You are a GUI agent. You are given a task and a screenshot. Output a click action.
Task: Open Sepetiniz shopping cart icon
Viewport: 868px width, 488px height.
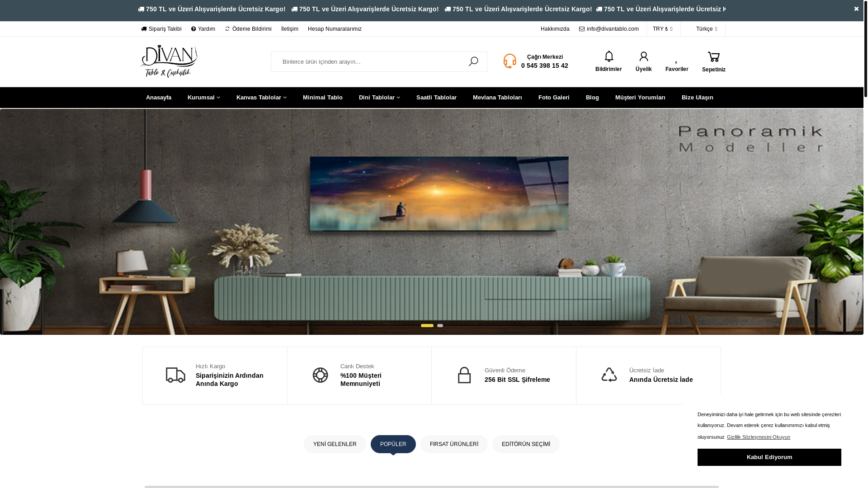(x=714, y=57)
